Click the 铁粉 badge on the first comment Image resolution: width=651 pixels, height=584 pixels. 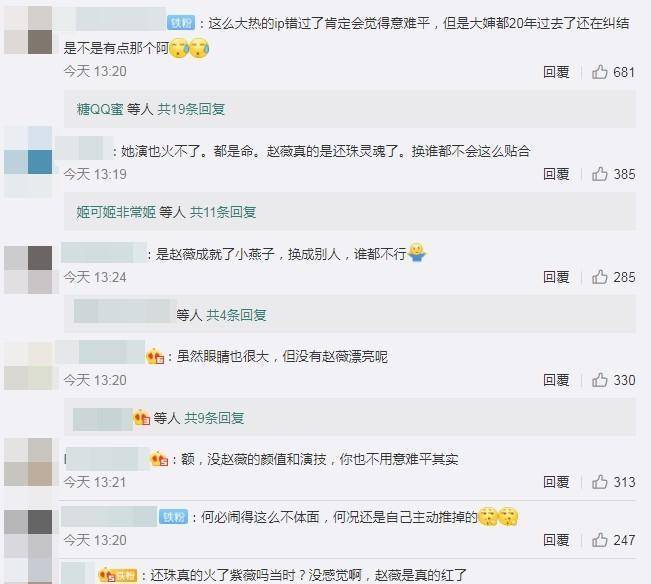pos(181,23)
